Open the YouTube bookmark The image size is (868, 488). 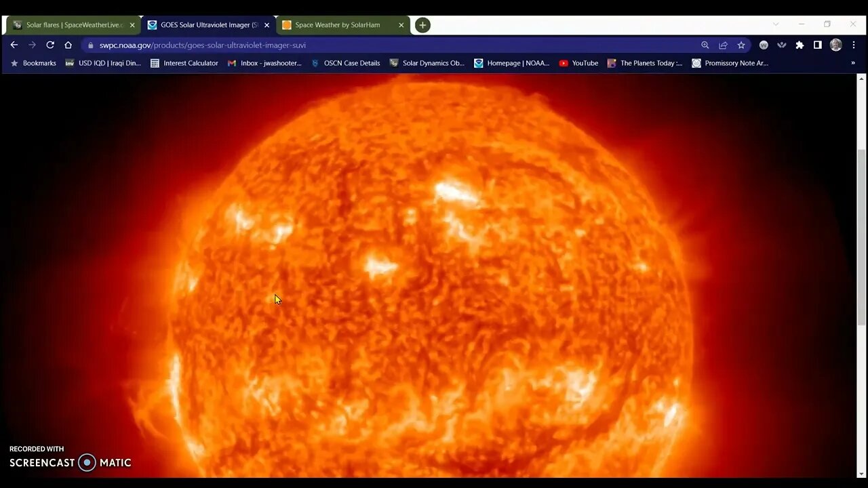(x=578, y=63)
